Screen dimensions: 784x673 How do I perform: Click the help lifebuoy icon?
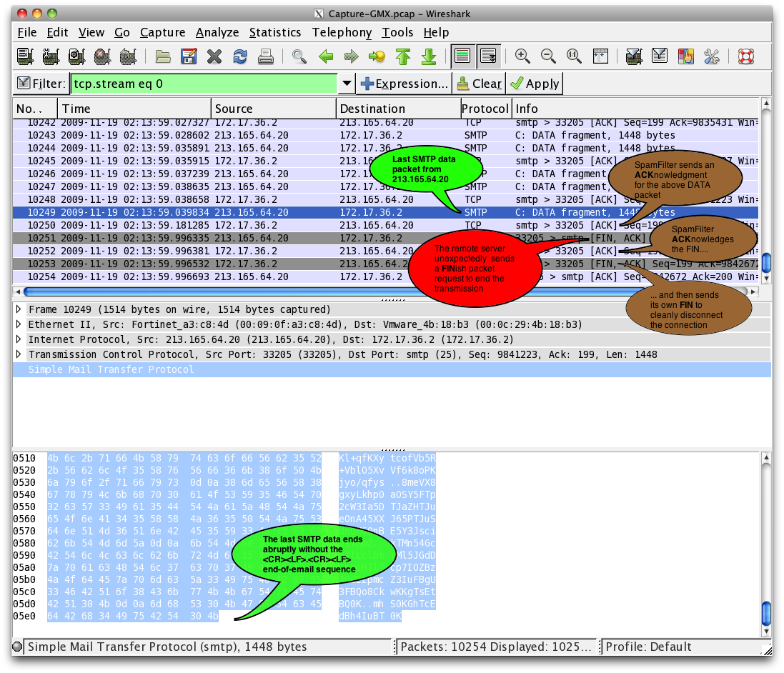746,56
